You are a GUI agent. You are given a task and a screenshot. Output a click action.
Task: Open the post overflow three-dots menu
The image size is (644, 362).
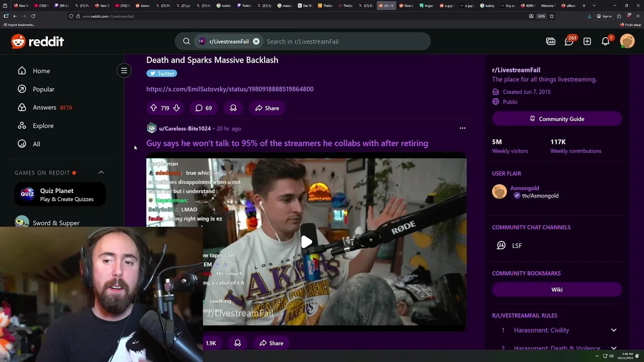coord(462,128)
